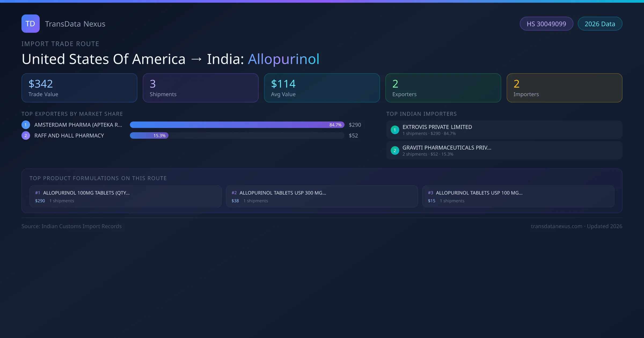Select the HS 30049099 badge
This screenshot has height=338, width=644.
[x=546, y=24]
